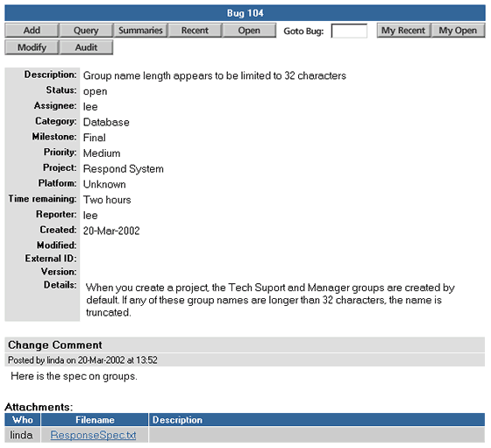This screenshot has height=448, width=491.
Task: Open the Audit trail
Action: click(86, 47)
